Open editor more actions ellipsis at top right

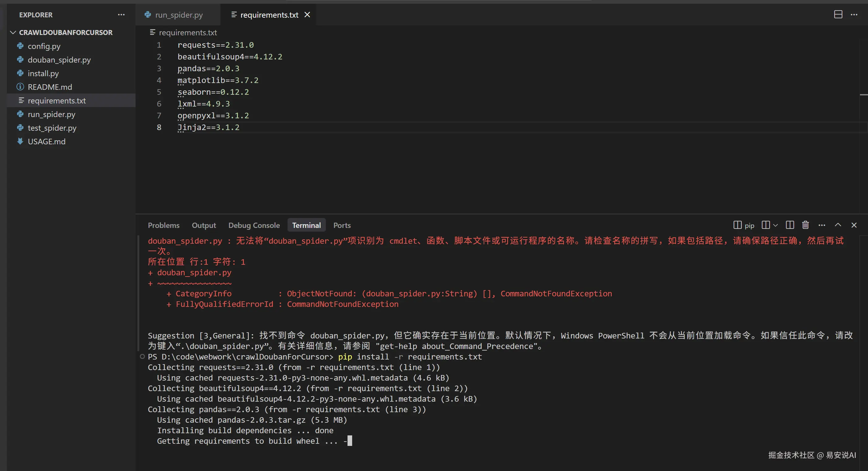(x=854, y=15)
